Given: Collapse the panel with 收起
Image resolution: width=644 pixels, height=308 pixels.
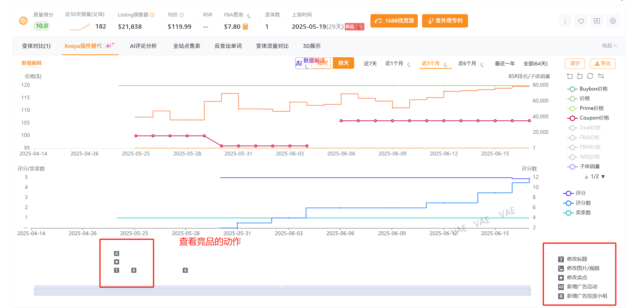Looking at the screenshot, I should (x=610, y=46).
